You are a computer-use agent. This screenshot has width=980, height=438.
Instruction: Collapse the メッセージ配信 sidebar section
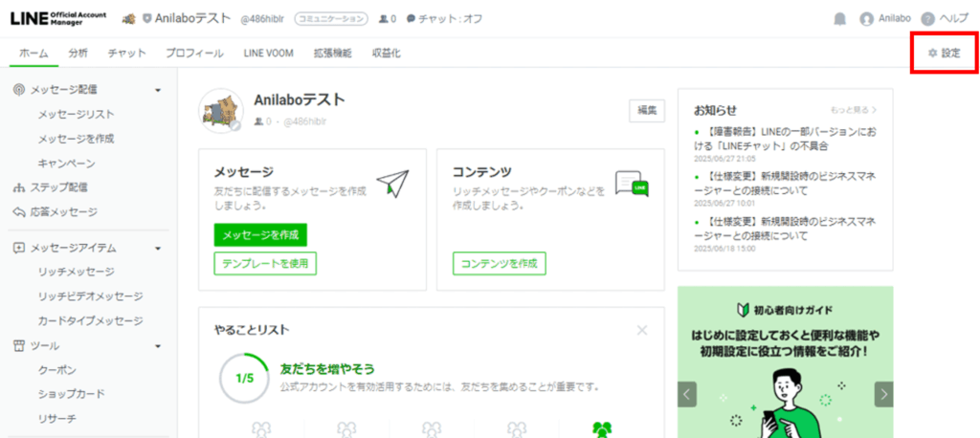[x=158, y=90]
